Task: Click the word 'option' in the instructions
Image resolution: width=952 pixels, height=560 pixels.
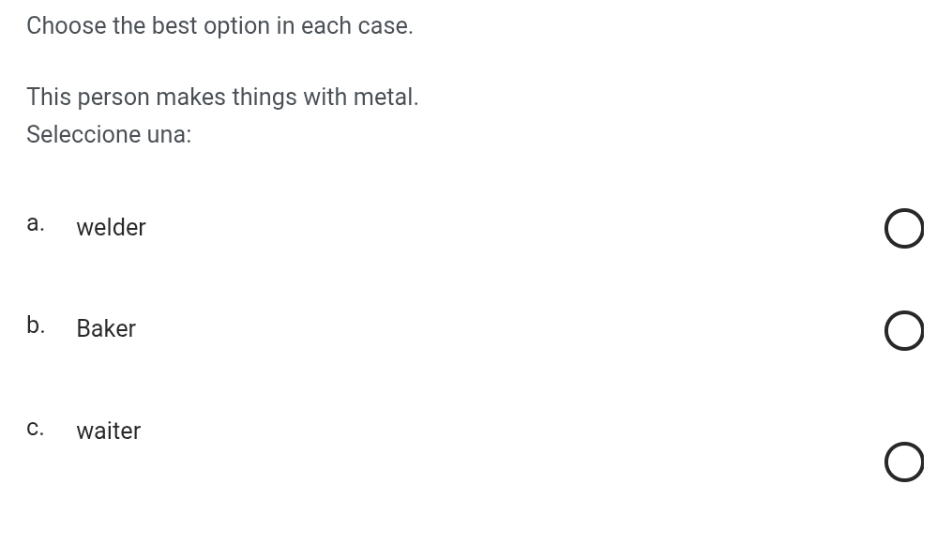Action: pos(236,26)
